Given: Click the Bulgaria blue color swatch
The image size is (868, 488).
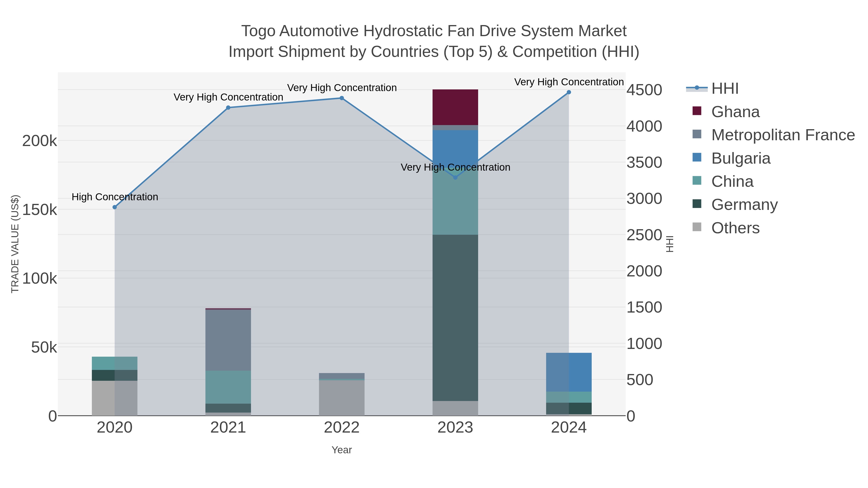Looking at the screenshot, I should (x=697, y=157).
